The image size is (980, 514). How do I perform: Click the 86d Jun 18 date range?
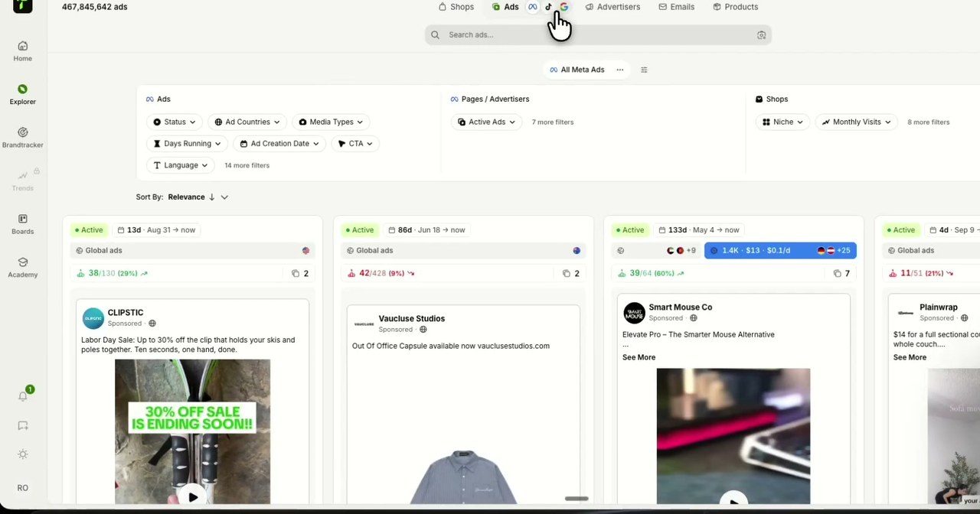tap(427, 230)
